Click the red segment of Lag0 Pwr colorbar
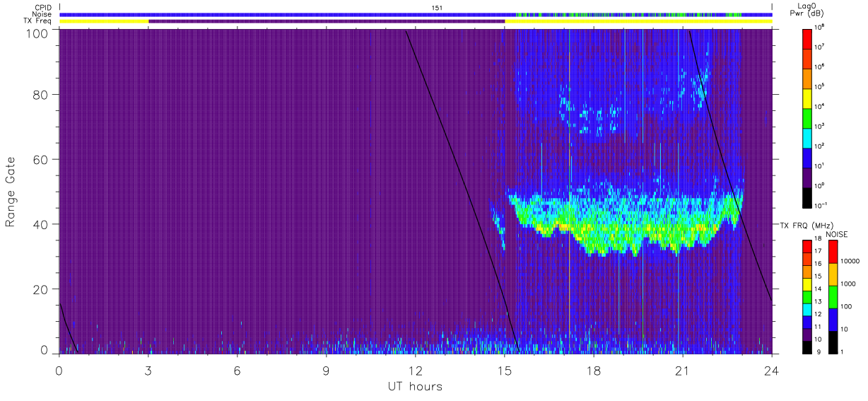The width and height of the screenshot is (868, 401). pyautogui.click(x=808, y=37)
